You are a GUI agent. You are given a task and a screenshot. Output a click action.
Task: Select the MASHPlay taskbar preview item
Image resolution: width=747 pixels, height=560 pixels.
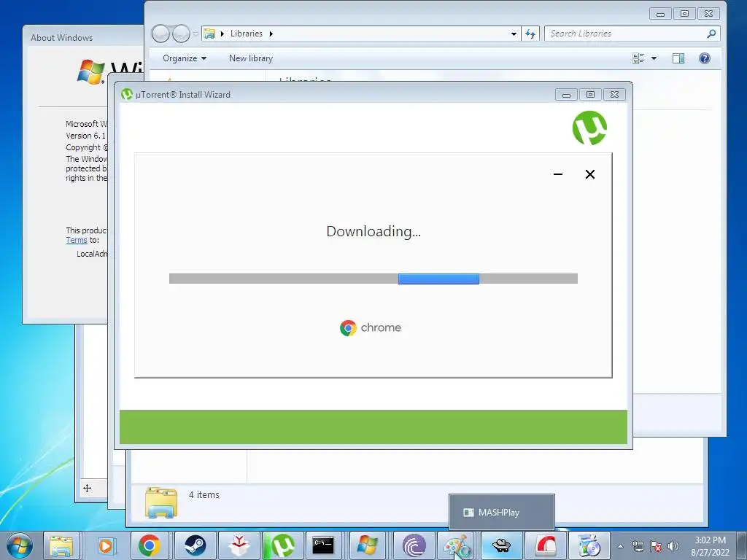click(x=502, y=513)
